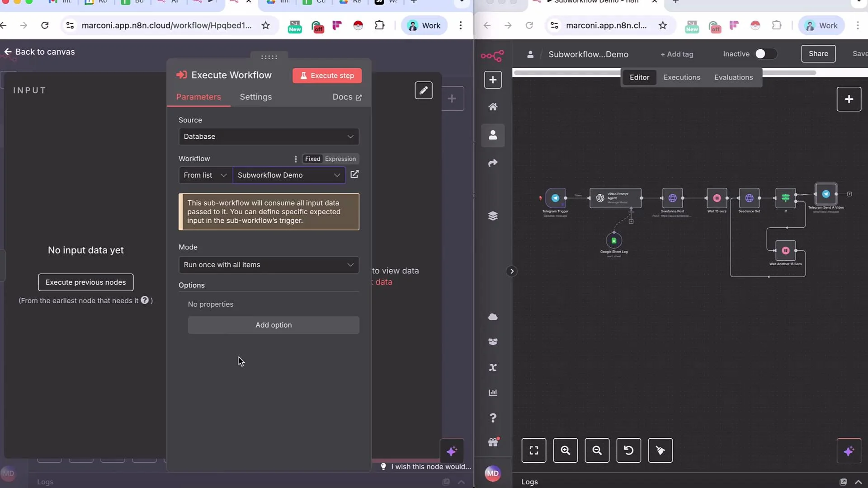Select the Video Prompt Agent node
The image size is (868, 488).
(x=615, y=198)
